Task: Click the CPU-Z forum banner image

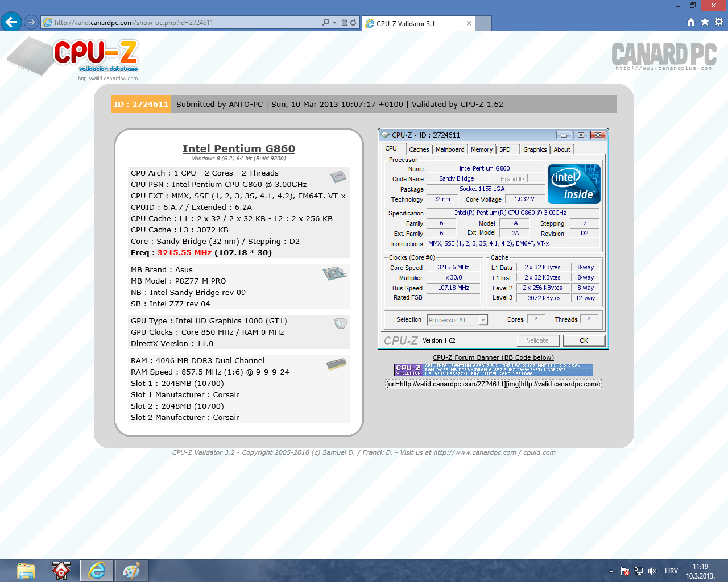Action: (x=494, y=370)
